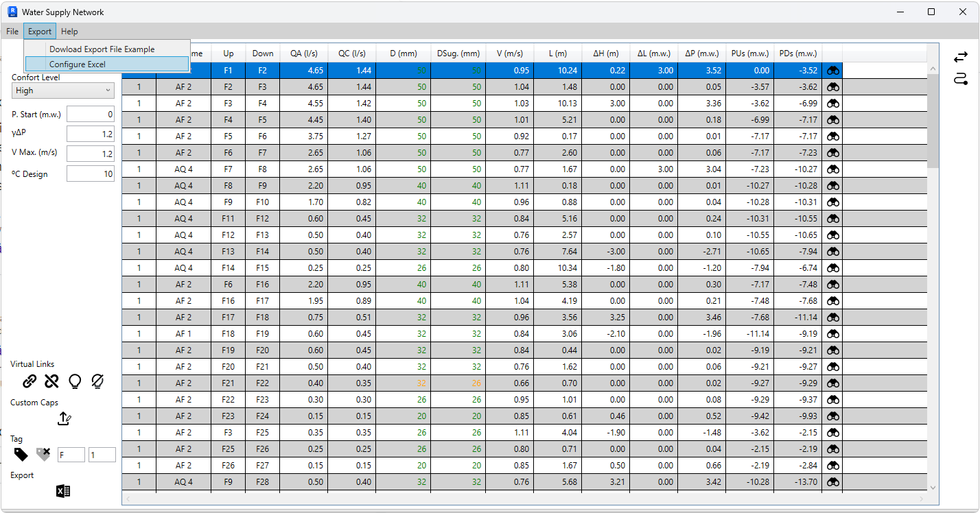This screenshot has height=513, width=980.
Task: Click binoculars icon in row F1 to F2
Action: [832, 71]
